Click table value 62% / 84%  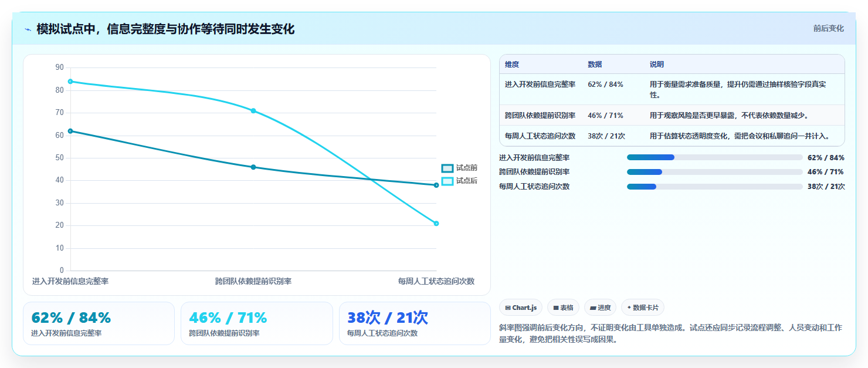point(605,85)
